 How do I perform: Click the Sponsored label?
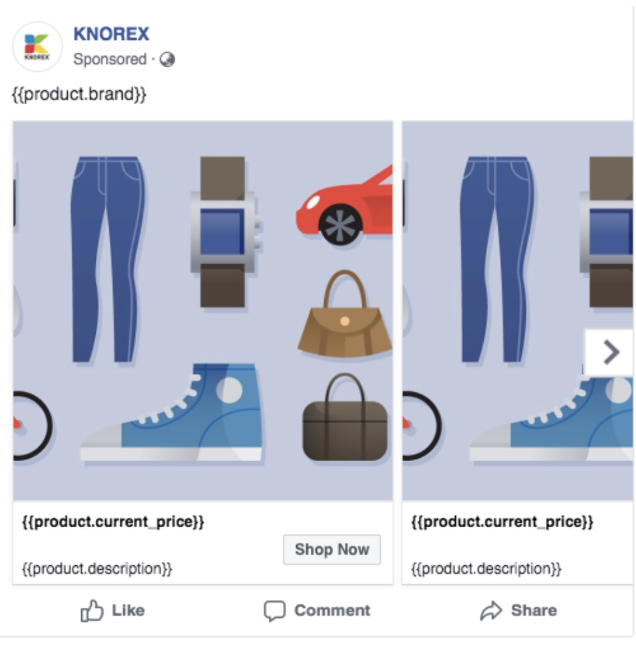[110, 59]
